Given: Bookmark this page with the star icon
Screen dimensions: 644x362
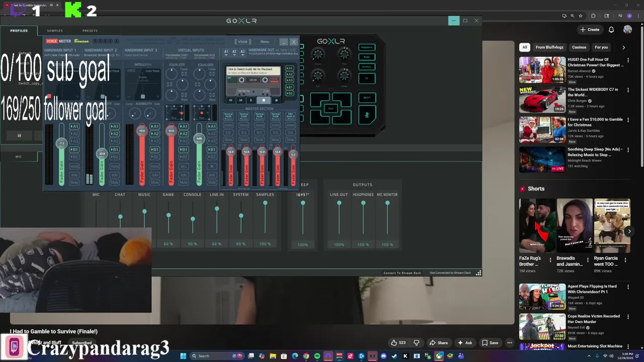Looking at the screenshot, I should 581,16.
